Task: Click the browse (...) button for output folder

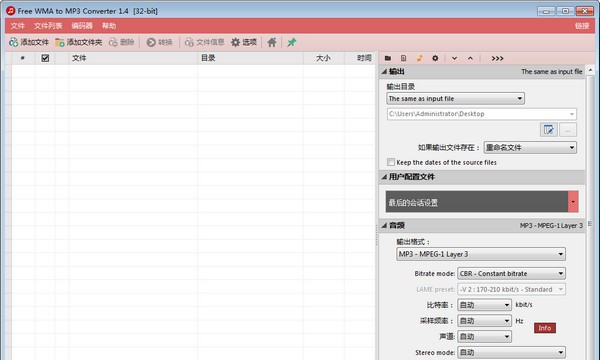Action: coord(568,130)
